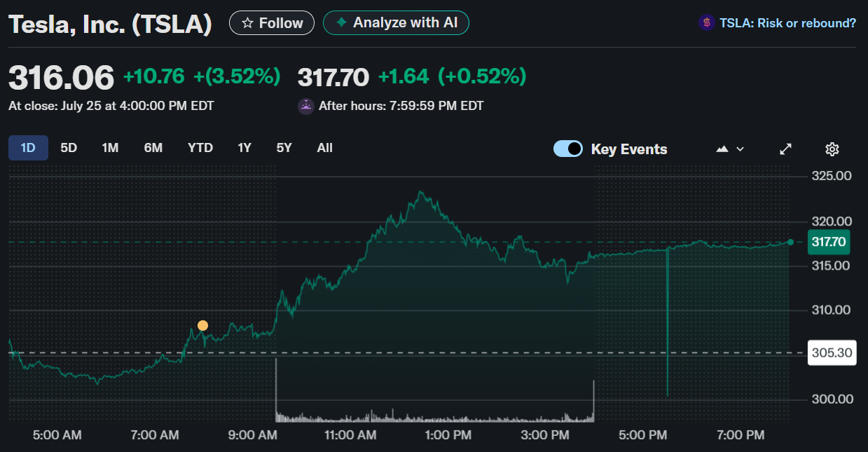868x452 pixels.
Task: Click the 317.70 after hours price in header
Action: coord(333,76)
